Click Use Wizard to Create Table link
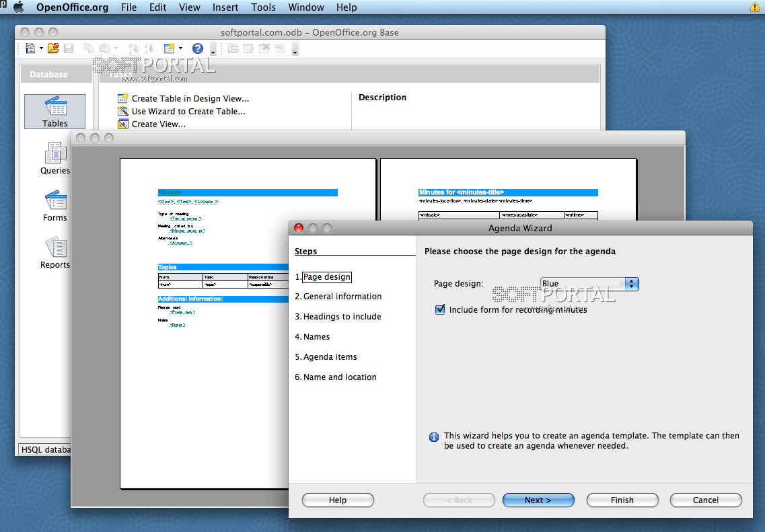 pyautogui.click(x=188, y=111)
